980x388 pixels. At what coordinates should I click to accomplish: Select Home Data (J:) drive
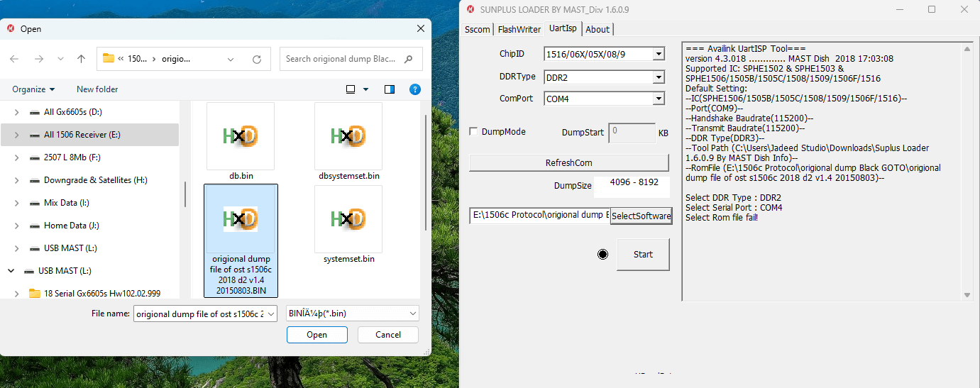[x=89, y=226]
